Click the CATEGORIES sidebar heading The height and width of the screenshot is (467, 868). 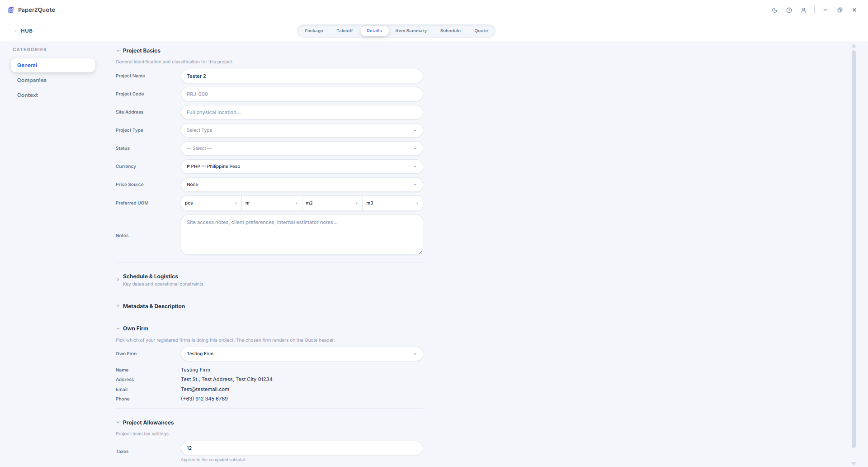click(x=30, y=50)
